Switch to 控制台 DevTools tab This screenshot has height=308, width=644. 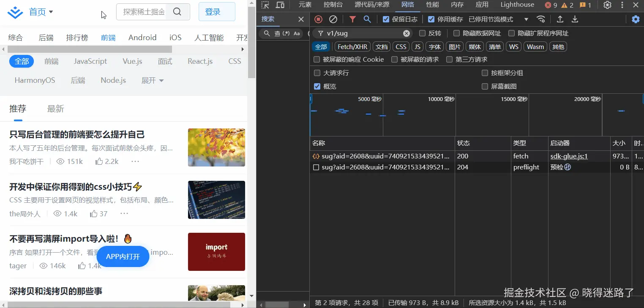[x=333, y=5]
